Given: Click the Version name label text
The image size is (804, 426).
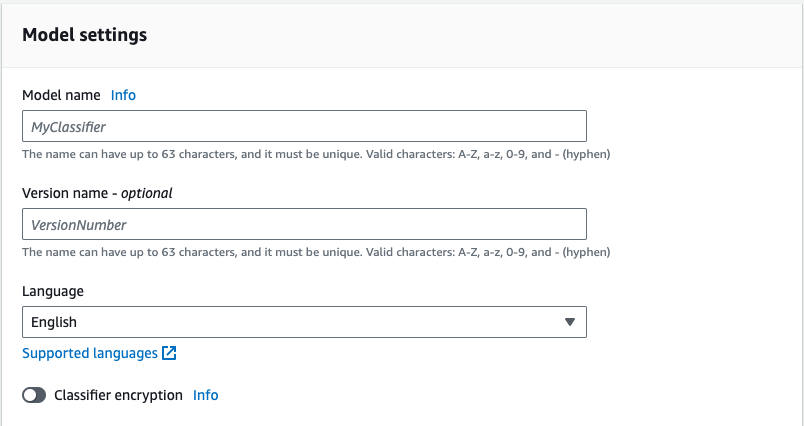Looking at the screenshot, I should coord(62,193).
